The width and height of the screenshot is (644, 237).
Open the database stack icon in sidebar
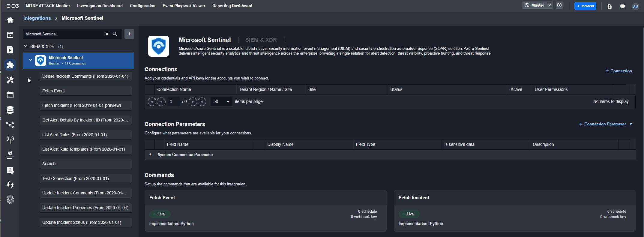pyautogui.click(x=10, y=110)
